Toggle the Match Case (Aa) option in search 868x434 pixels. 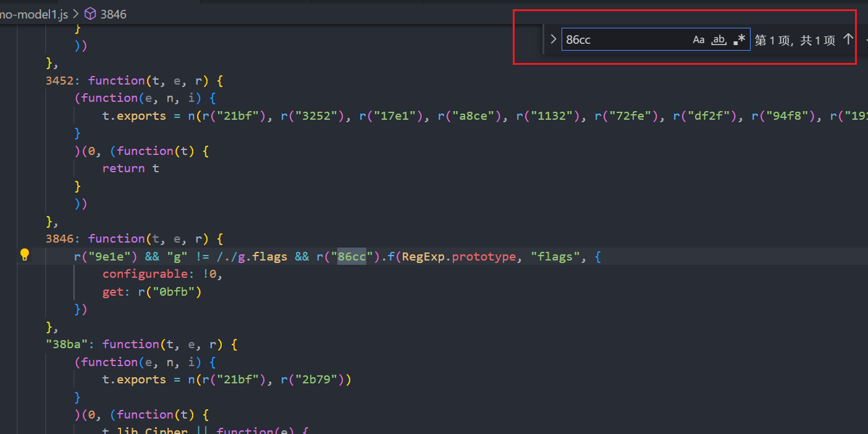pos(698,39)
